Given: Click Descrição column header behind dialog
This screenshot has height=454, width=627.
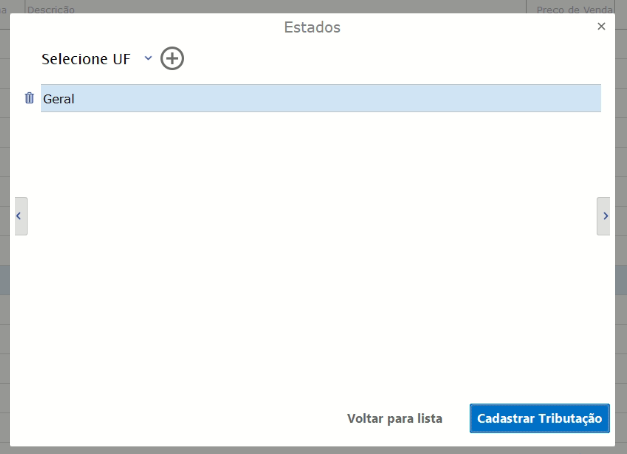Looking at the screenshot, I should click(52, 8).
